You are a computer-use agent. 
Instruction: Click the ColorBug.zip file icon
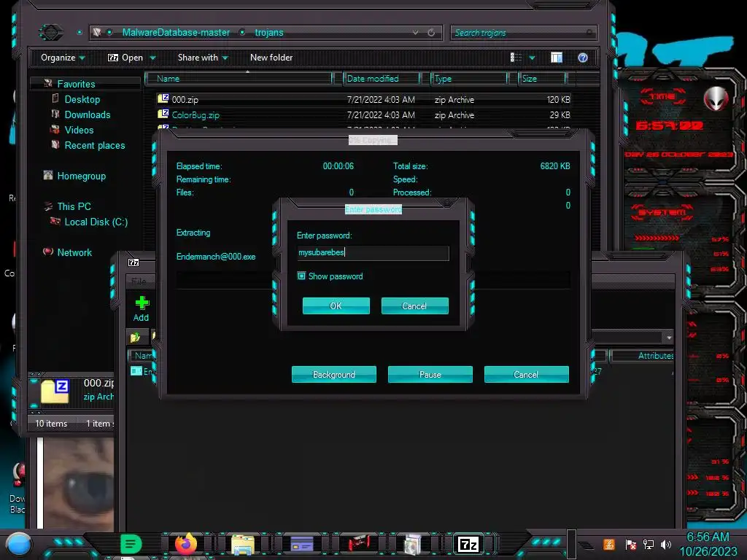tap(163, 114)
